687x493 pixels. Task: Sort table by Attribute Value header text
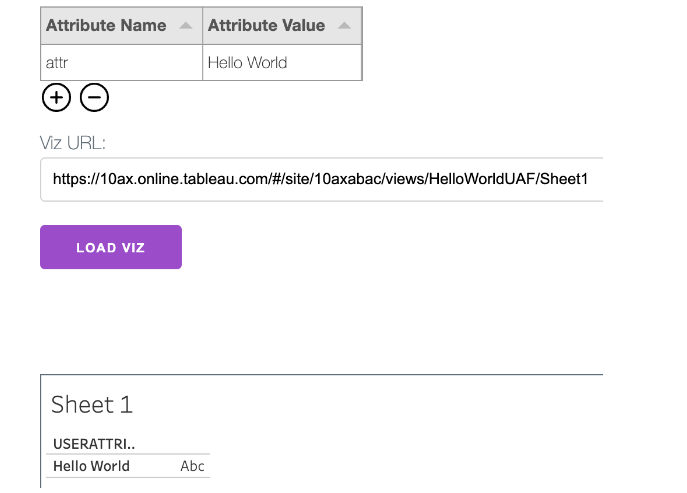[x=266, y=26]
